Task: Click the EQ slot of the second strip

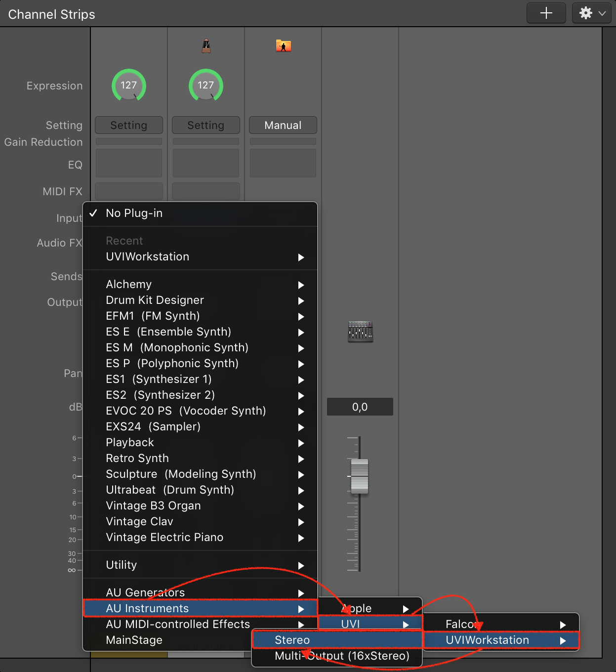Action: (206, 163)
